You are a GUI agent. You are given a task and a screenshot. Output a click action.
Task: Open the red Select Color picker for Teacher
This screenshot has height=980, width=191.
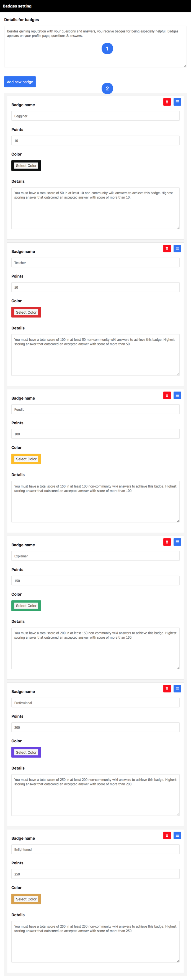click(26, 312)
